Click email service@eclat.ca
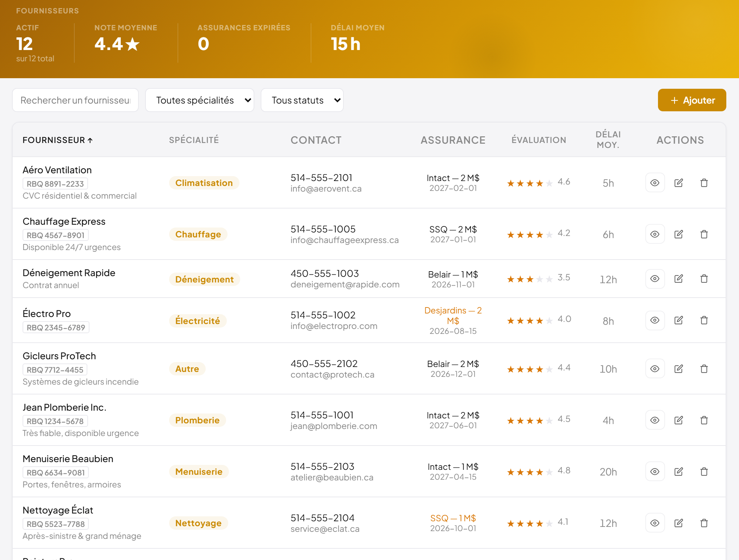This screenshot has height=560, width=739. coord(325,529)
